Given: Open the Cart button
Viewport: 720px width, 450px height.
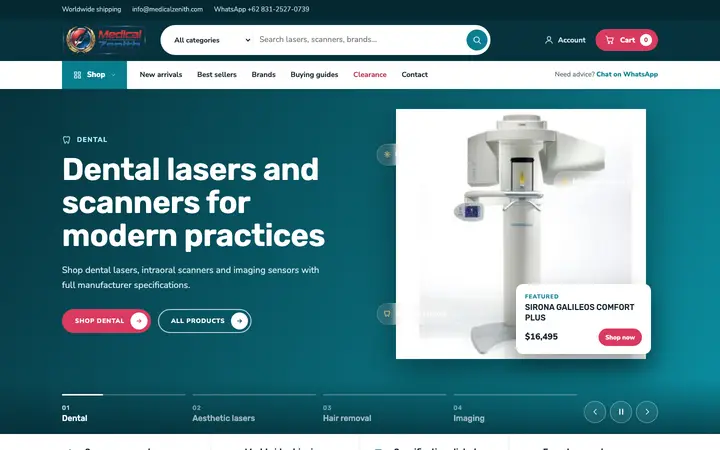Looking at the screenshot, I should [626, 40].
